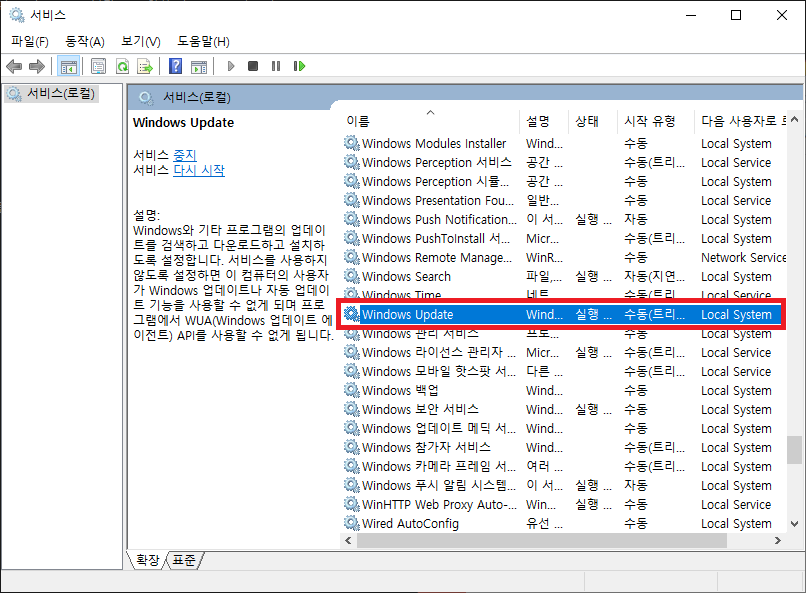This screenshot has height=593, width=806.
Task: Open the Help toolbar icon
Action: pos(175,66)
